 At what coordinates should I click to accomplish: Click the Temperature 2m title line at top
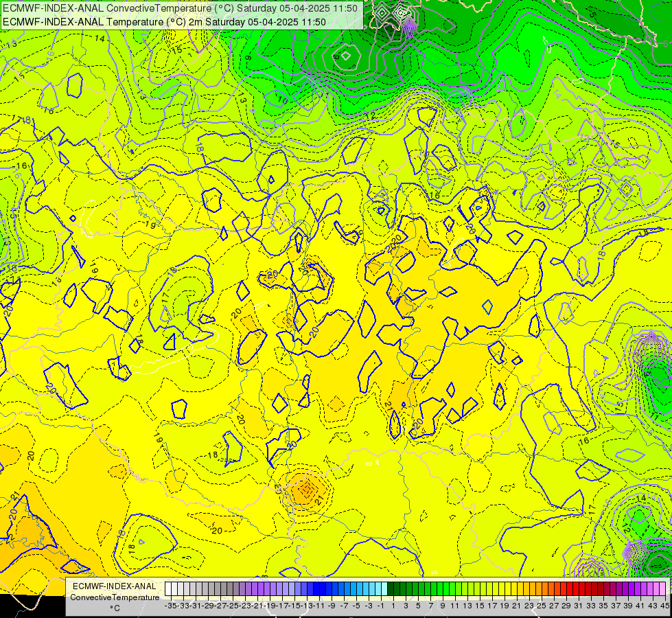164,22
